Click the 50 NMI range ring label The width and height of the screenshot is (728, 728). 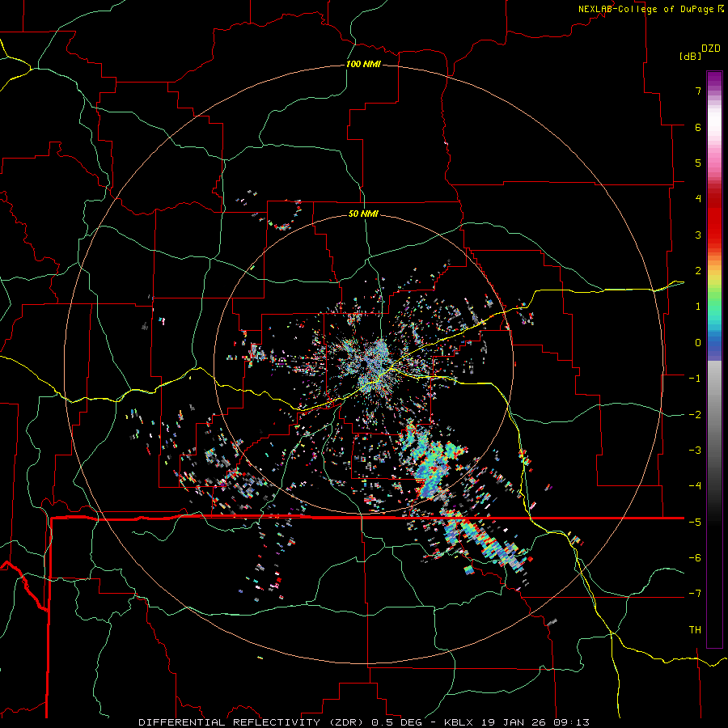coord(363,214)
